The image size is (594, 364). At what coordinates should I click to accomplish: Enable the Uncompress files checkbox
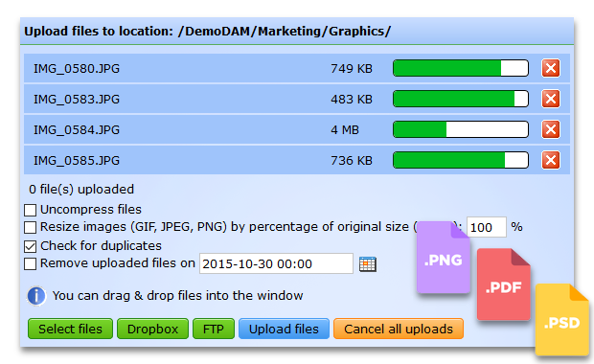coord(31,210)
